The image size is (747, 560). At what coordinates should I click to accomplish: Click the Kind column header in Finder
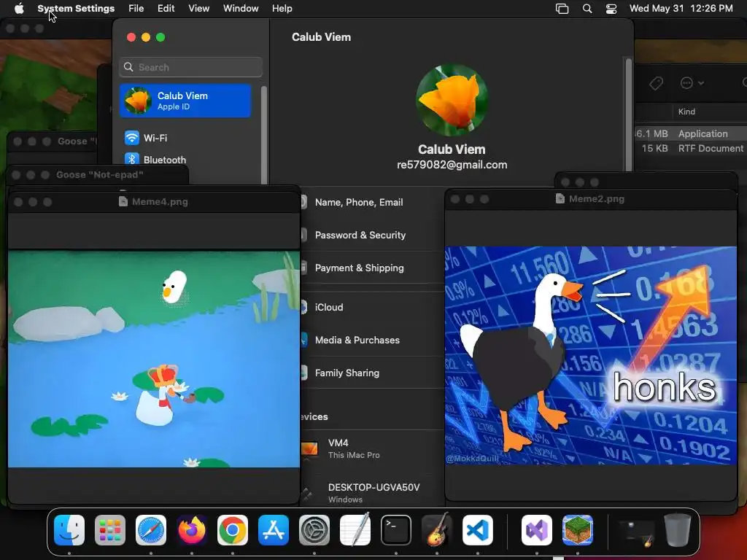[x=686, y=112]
